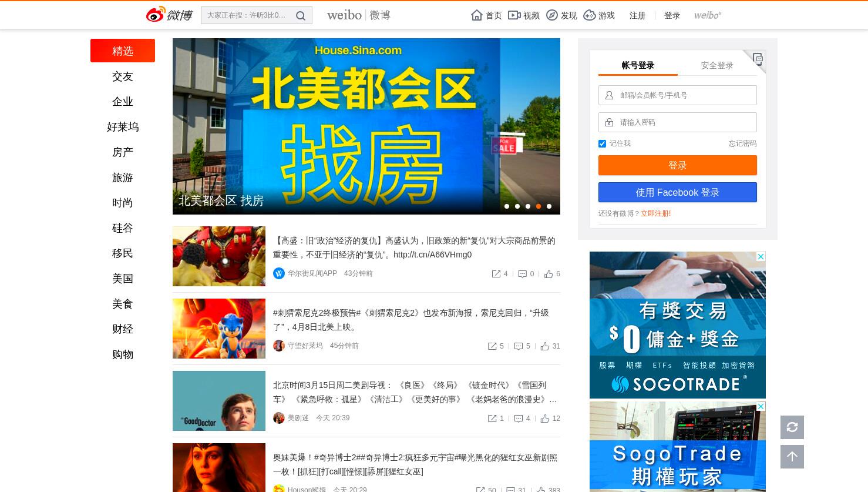Select 精选 category
The height and width of the screenshot is (492, 868).
123,51
